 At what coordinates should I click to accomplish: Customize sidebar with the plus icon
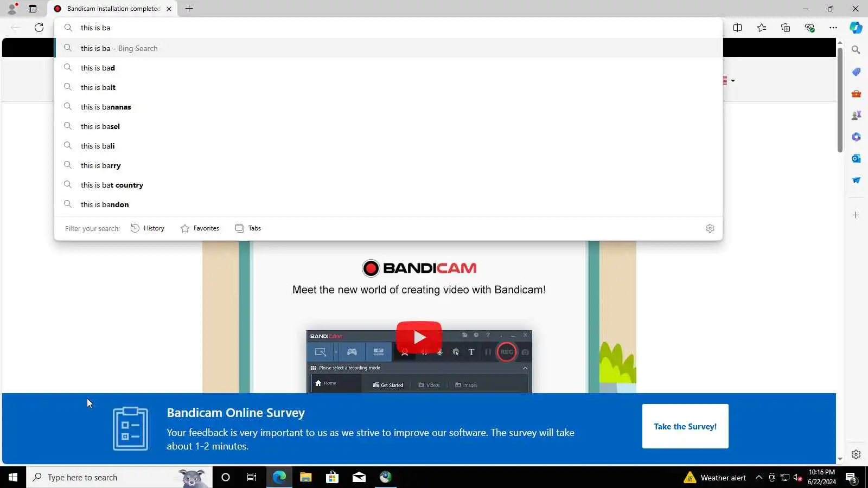(x=856, y=215)
